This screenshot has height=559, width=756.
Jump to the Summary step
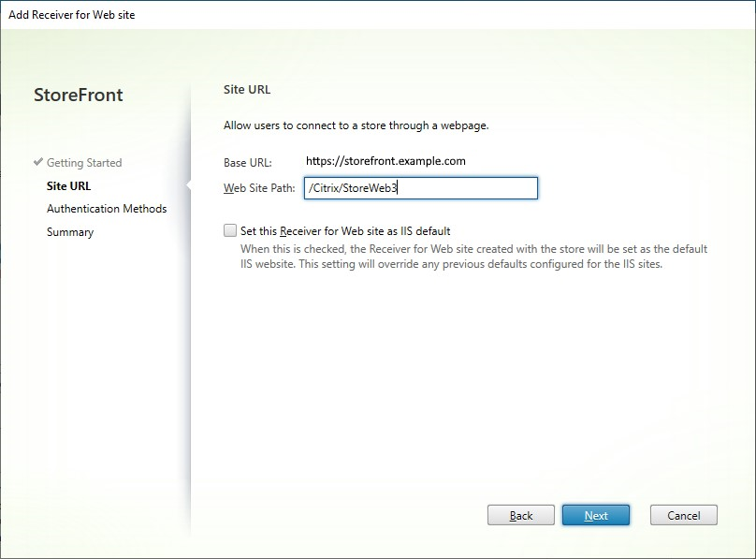(x=70, y=232)
